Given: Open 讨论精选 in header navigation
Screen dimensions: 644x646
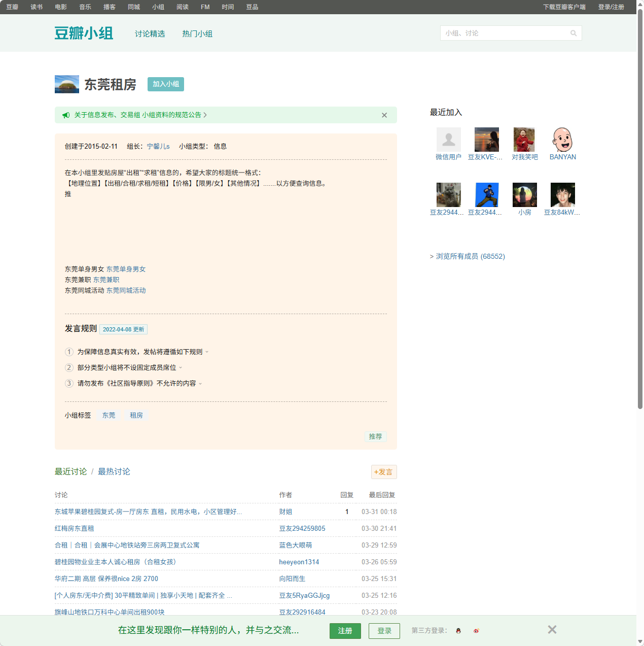Looking at the screenshot, I should [x=150, y=34].
